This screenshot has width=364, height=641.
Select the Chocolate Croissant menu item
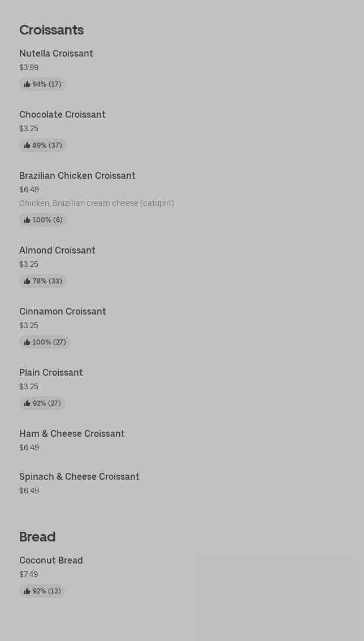coord(62,115)
